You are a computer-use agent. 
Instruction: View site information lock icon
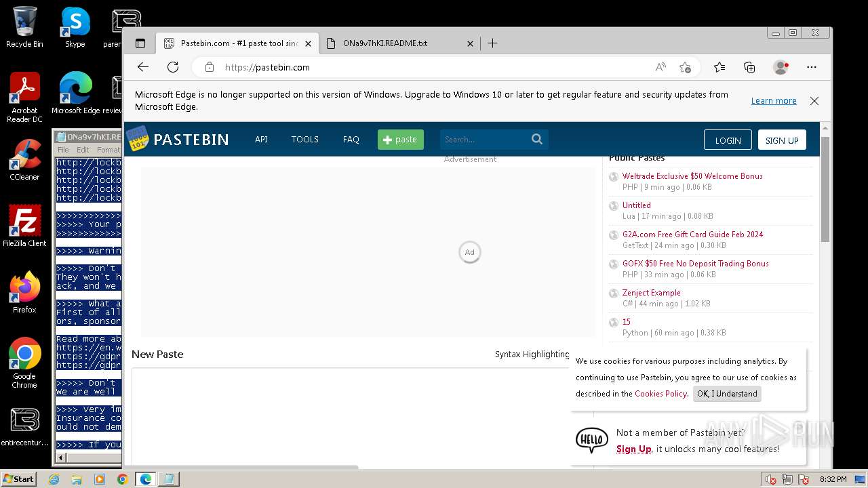210,67
